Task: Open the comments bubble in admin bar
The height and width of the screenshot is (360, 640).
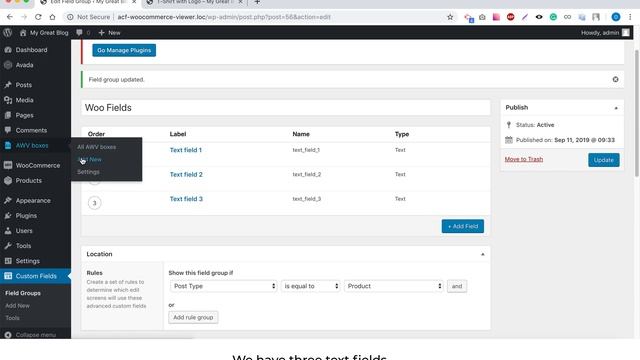Action: 82,33
